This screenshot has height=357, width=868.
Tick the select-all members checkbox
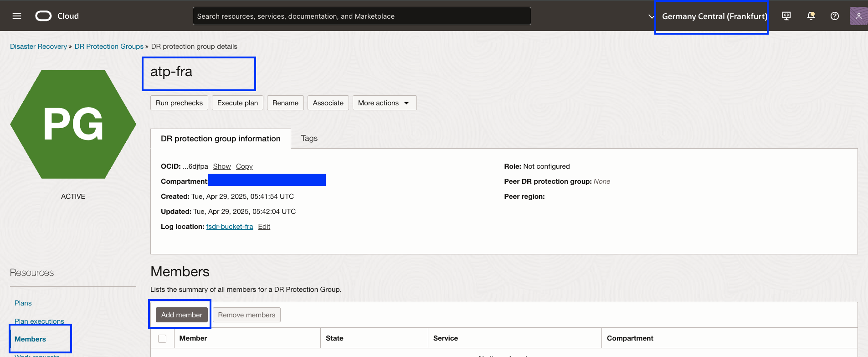pos(162,338)
